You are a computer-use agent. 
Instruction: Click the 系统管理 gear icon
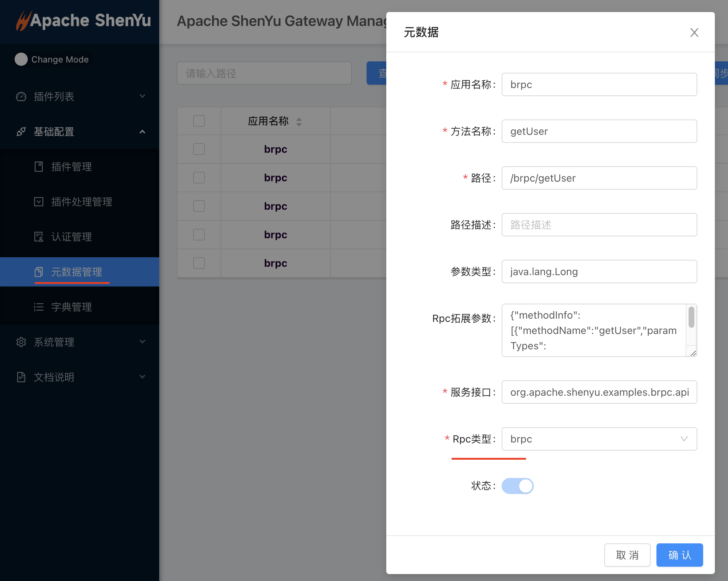click(x=21, y=342)
